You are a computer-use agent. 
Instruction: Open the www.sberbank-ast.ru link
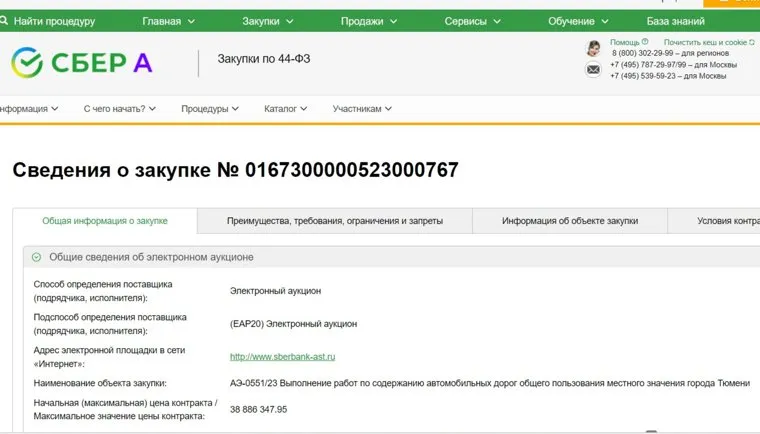coord(282,356)
